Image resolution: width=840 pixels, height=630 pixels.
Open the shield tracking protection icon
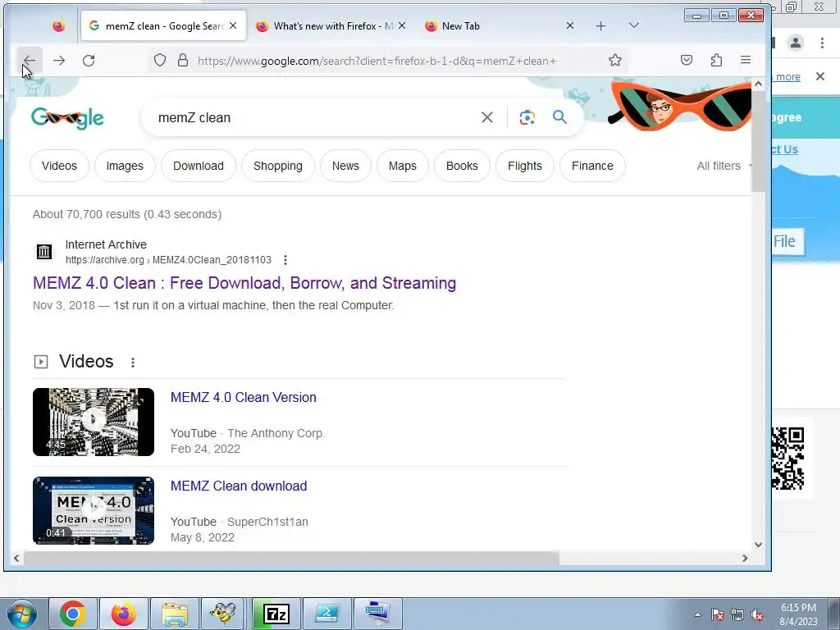[160, 60]
